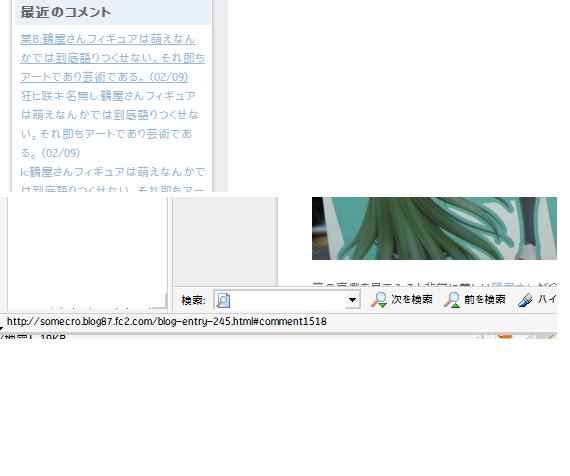Open the green-haired figure photo
This screenshot has width=570, height=476.
[434, 228]
